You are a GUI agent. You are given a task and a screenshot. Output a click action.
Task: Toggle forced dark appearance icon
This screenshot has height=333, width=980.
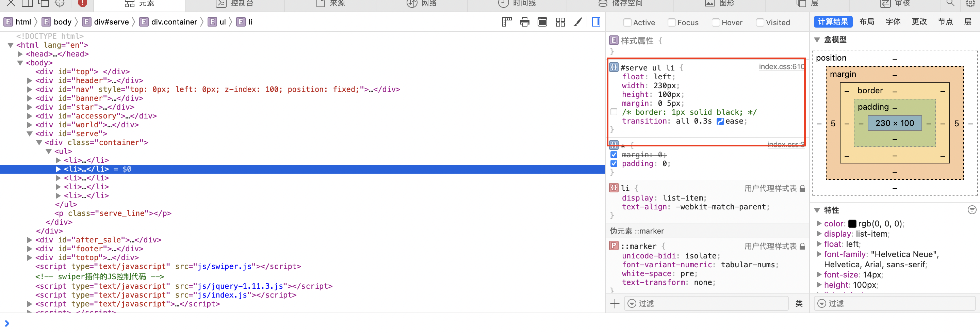[x=542, y=22]
